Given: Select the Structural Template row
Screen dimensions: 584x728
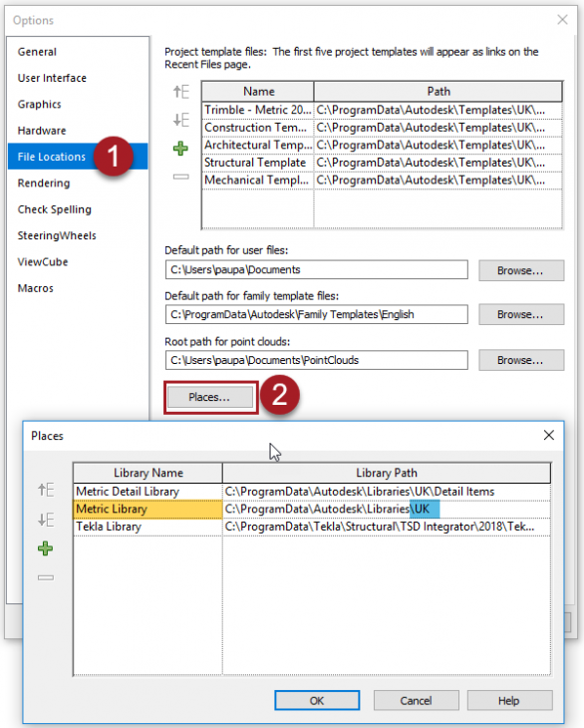Looking at the screenshot, I should pyautogui.click(x=383, y=163).
